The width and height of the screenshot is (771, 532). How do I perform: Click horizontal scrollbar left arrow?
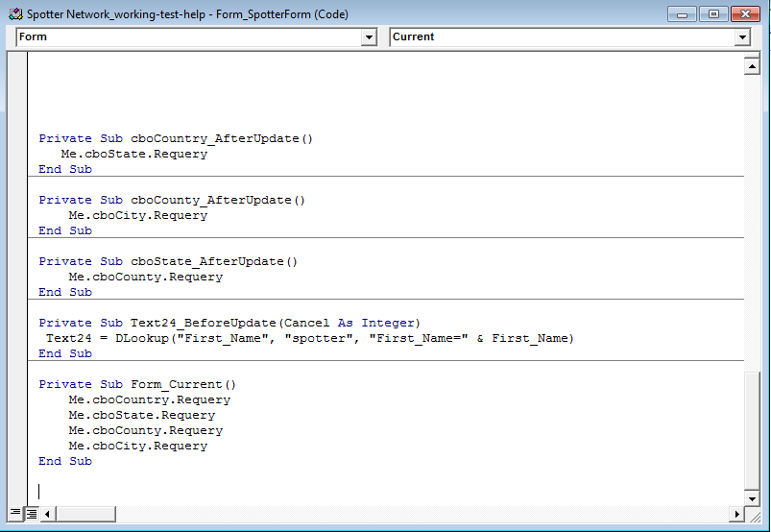tap(48, 515)
